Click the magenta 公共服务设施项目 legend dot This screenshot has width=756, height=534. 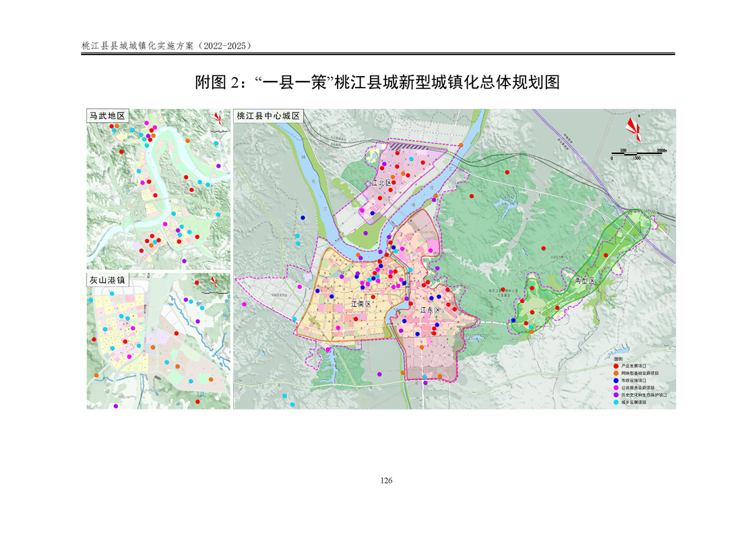coord(616,387)
